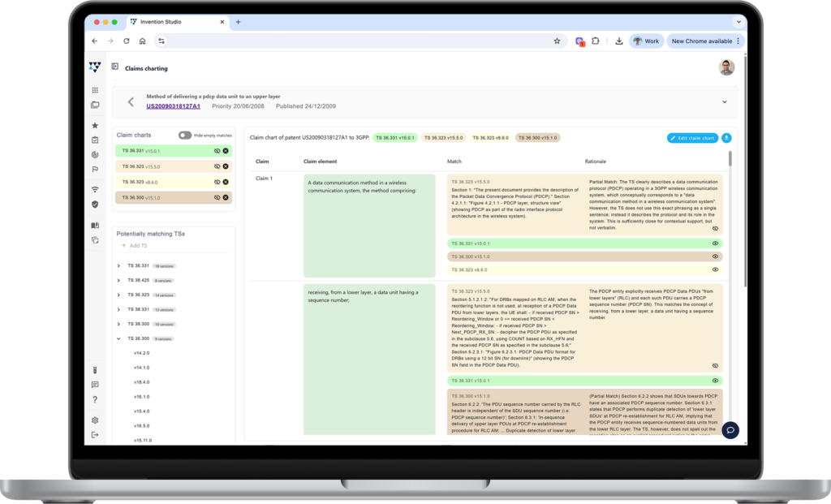The image size is (831, 504).
Task: Click the apps grid icon in sidebar
Action: [x=95, y=90]
